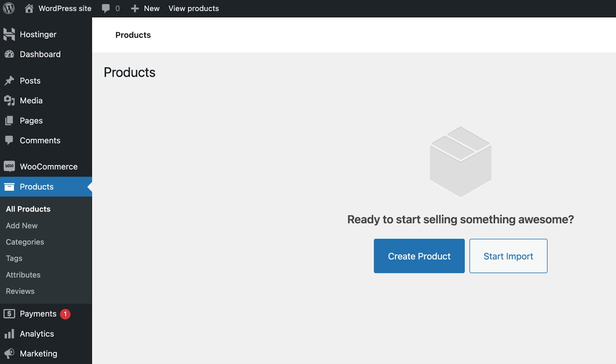The height and width of the screenshot is (364, 616).
Task: Expand the WooCommerce menu
Action: (x=48, y=166)
